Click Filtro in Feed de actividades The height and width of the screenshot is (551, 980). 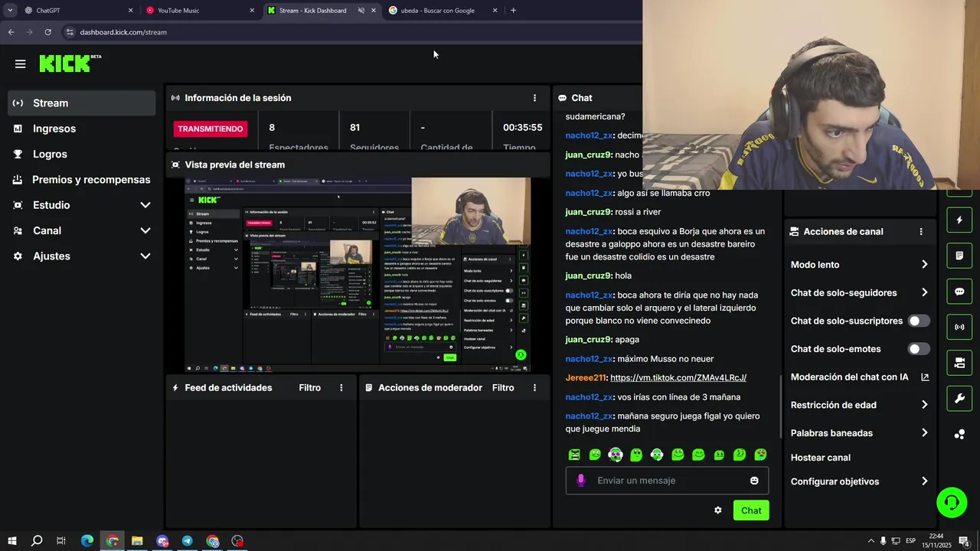pos(310,388)
